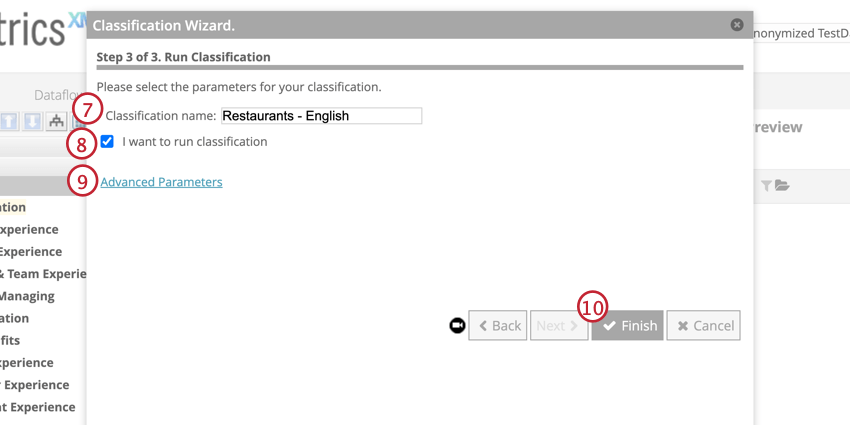Focus the Classification name input field
This screenshot has width=850, height=425.
321,115
